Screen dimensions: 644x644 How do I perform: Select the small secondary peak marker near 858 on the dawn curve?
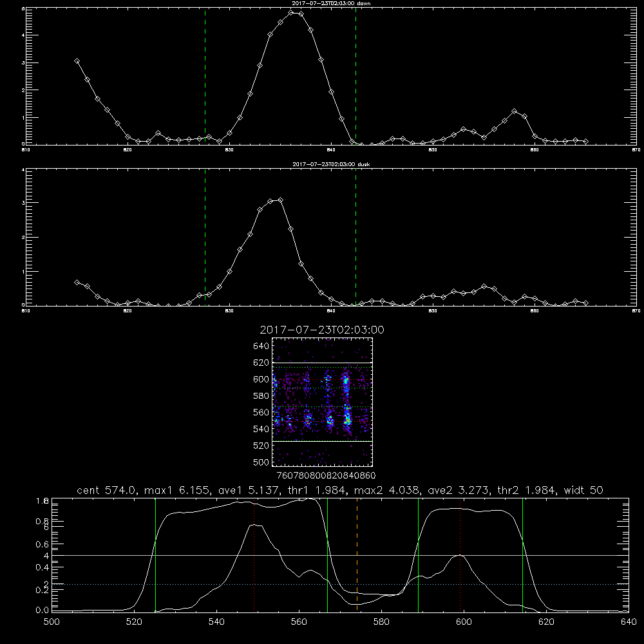[514, 111]
